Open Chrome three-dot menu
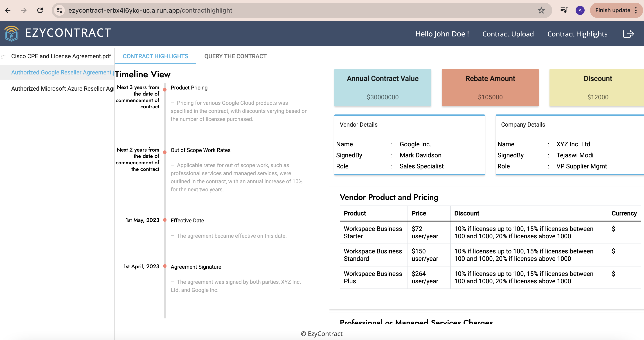 636,10
